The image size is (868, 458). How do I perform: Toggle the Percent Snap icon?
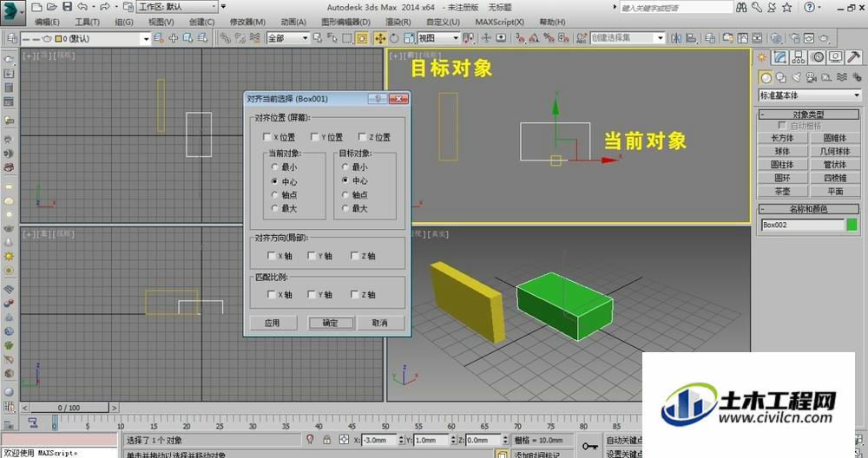[549, 38]
